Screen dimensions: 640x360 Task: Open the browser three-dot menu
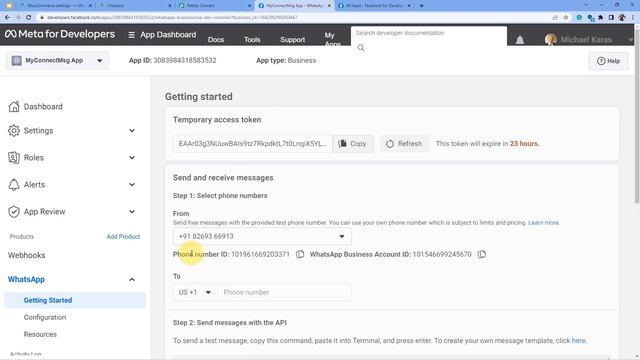[633, 18]
